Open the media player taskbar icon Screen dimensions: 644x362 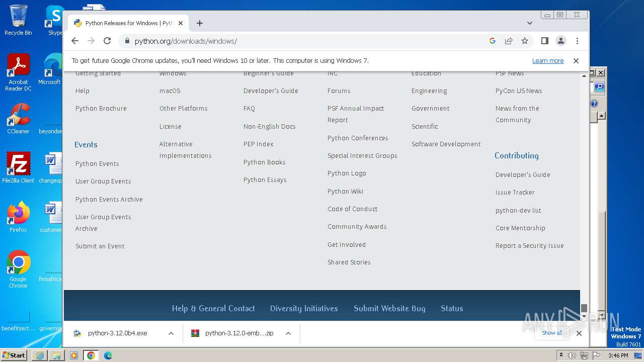(74, 355)
